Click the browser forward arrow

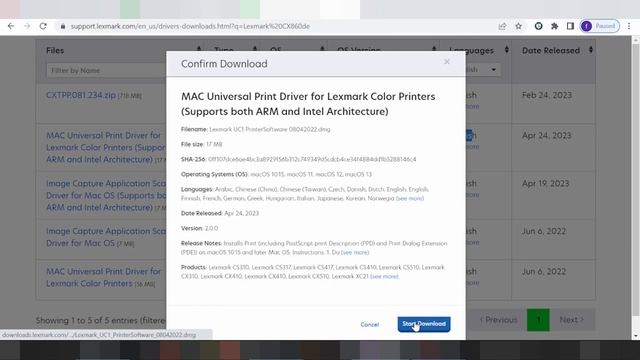[27, 26]
